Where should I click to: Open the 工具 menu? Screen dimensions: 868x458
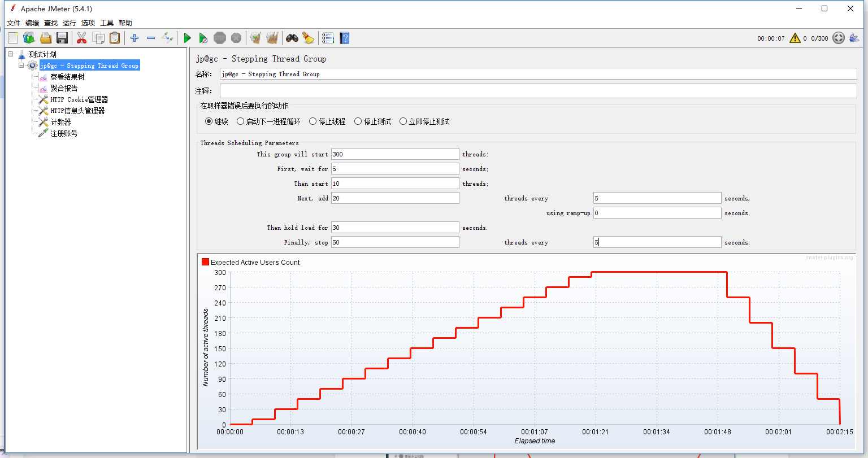click(107, 23)
